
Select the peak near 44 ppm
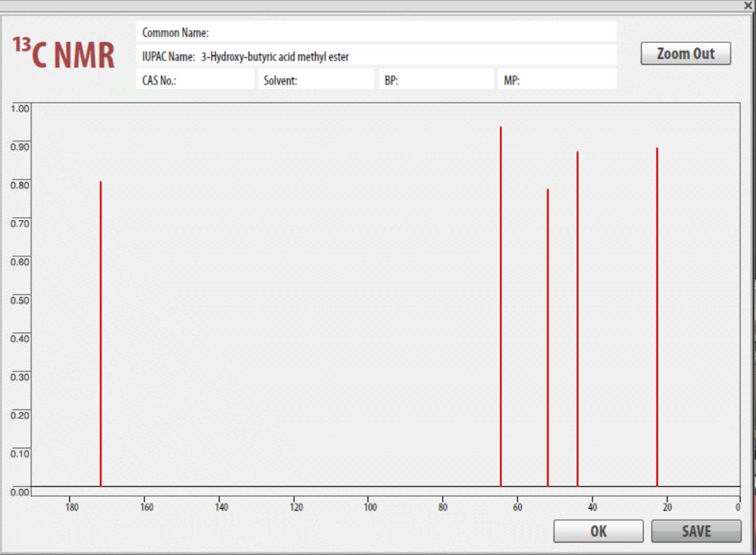coord(578,319)
